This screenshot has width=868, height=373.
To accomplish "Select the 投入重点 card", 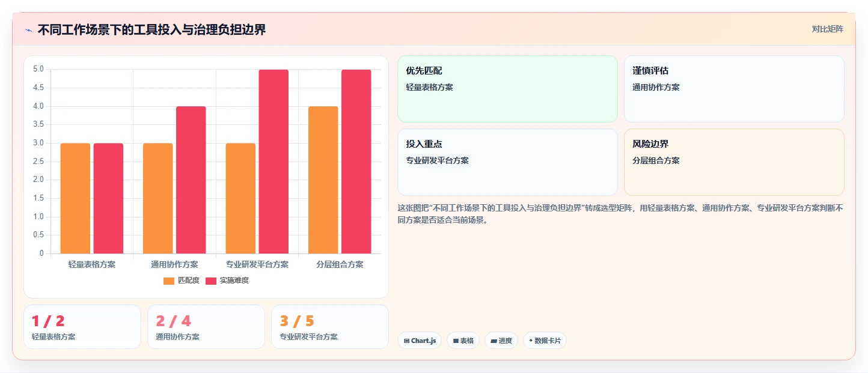I will [507, 162].
